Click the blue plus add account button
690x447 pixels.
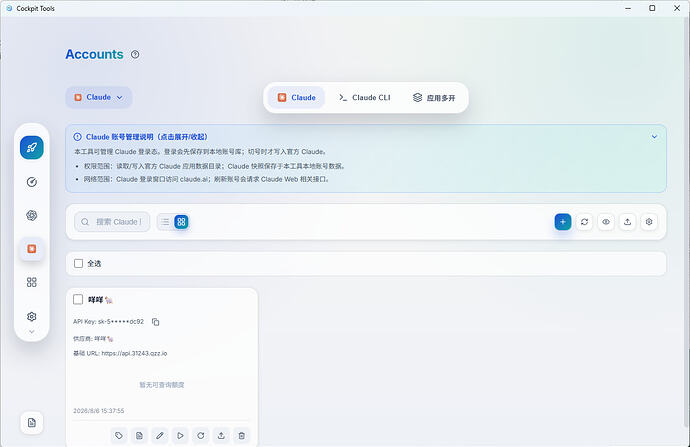tap(563, 222)
